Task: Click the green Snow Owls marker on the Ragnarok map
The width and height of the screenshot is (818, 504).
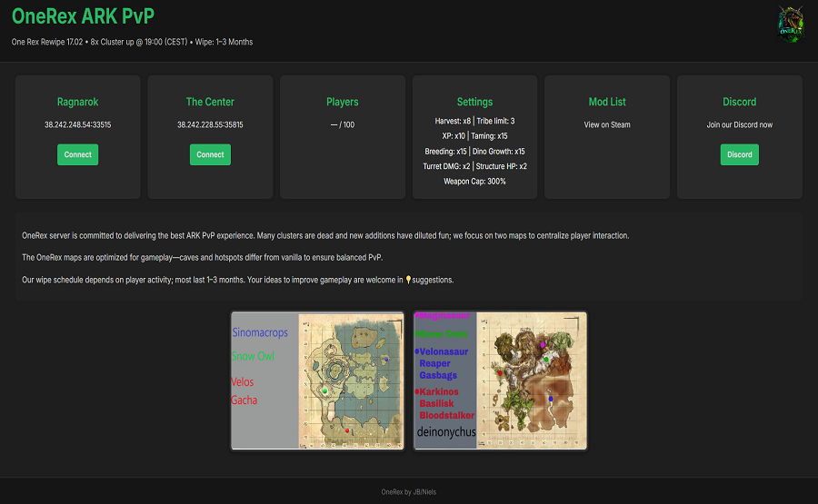Action: click(546, 359)
